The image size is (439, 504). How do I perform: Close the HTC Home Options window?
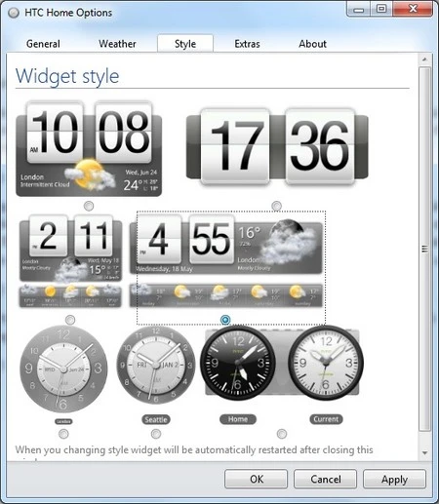point(413,9)
